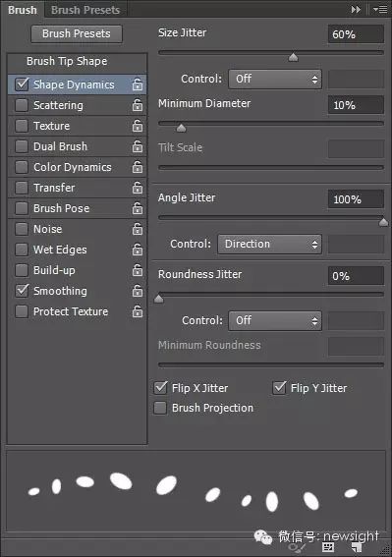Click the lock icon beside Scattering
The height and width of the screenshot is (557, 392).
(x=138, y=105)
